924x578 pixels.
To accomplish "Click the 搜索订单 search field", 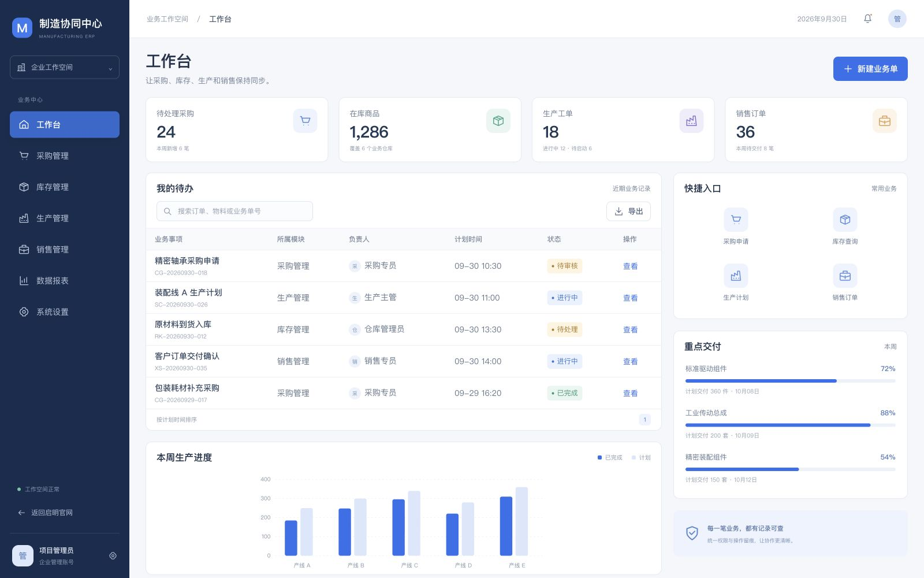I will pos(234,211).
